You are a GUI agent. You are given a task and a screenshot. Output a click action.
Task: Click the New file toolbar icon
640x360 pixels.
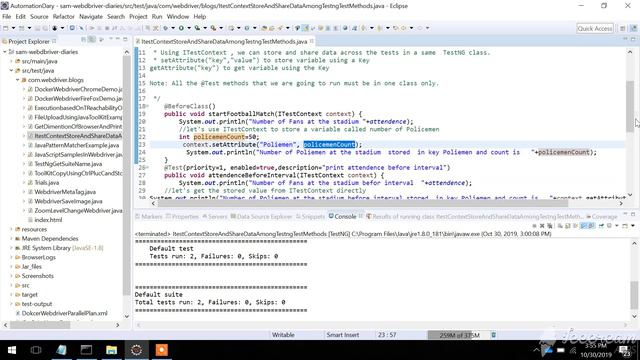click(x=6, y=28)
